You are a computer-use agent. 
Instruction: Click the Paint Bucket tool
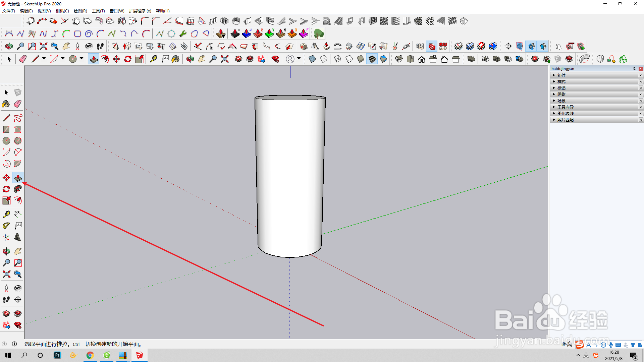6,104
